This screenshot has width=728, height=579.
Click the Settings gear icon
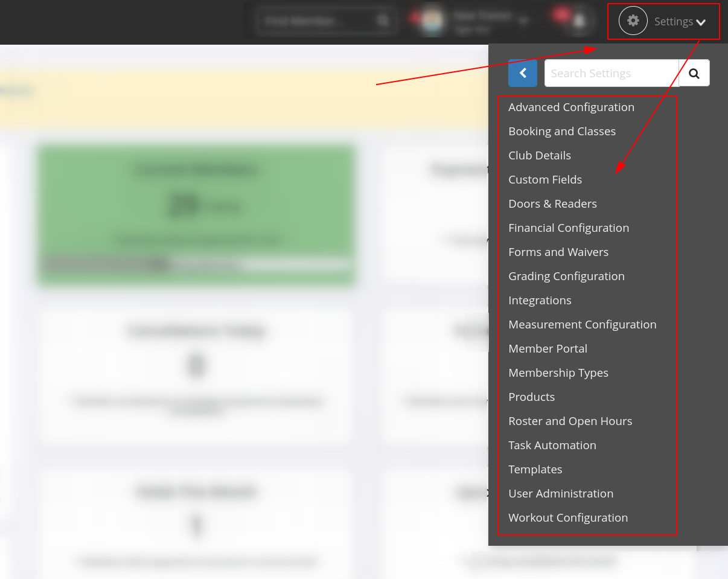click(633, 21)
